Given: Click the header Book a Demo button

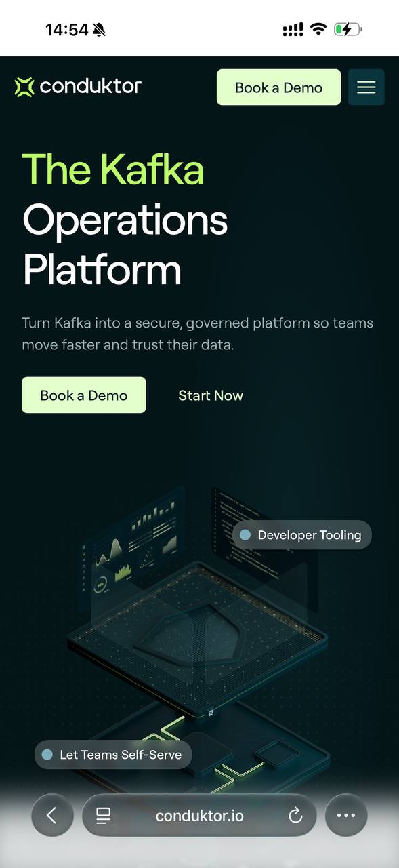Looking at the screenshot, I should (x=278, y=87).
